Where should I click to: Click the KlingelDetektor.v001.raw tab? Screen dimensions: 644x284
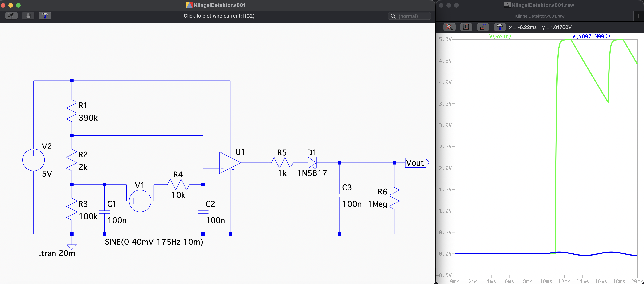click(x=540, y=16)
